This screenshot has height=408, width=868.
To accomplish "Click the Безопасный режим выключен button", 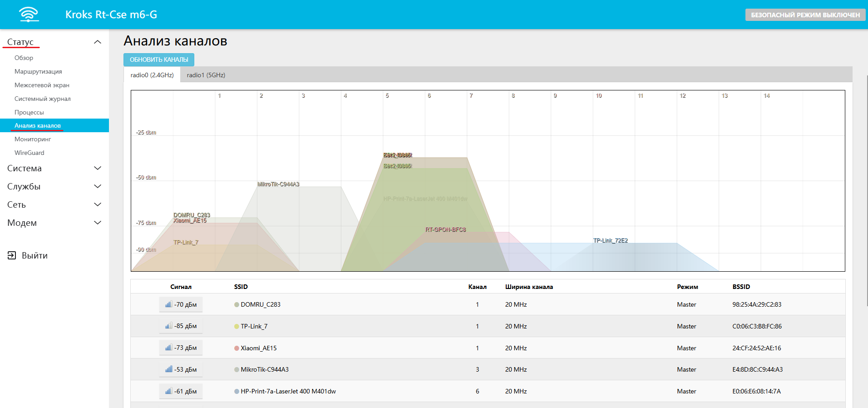I will (805, 15).
